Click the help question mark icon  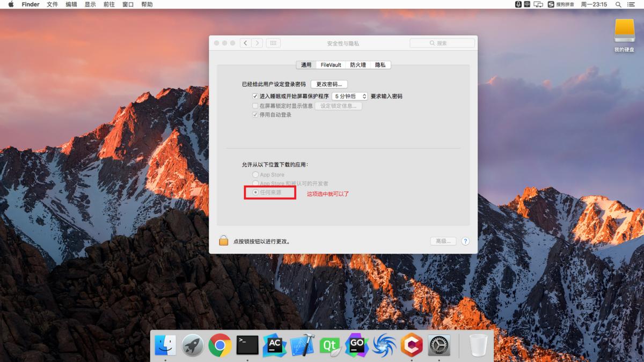[x=465, y=241]
